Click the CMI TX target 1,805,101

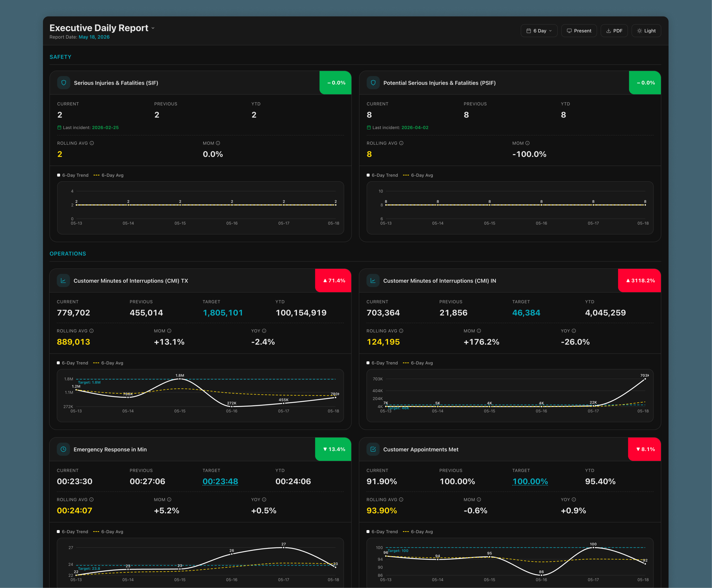click(223, 313)
